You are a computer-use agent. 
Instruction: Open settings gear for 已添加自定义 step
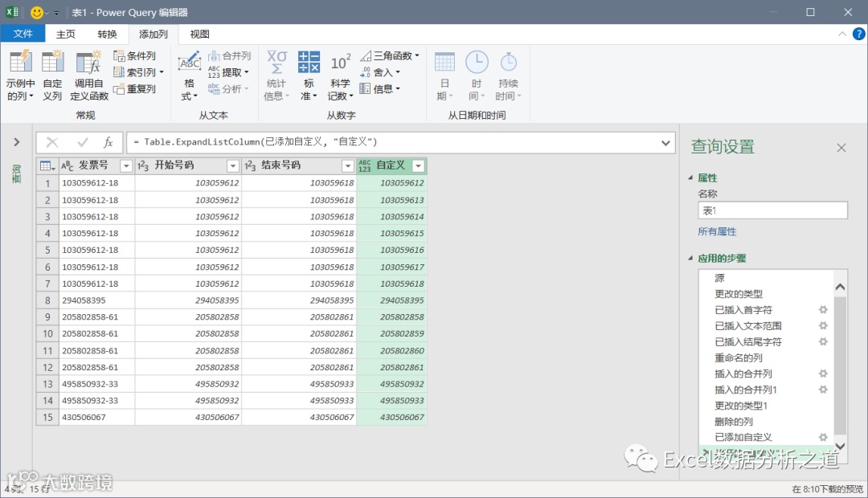[x=823, y=437]
